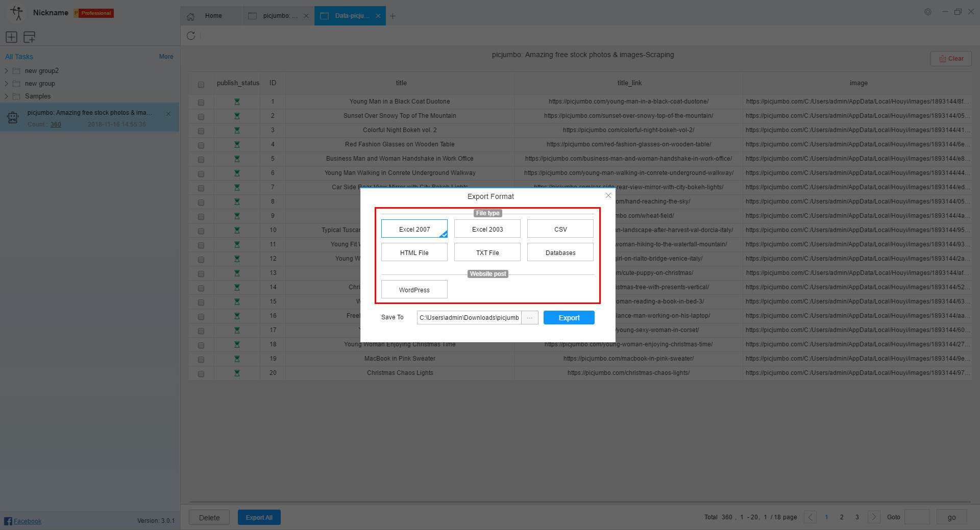
Task: Check the row 6 checkbox
Action: [201, 174]
